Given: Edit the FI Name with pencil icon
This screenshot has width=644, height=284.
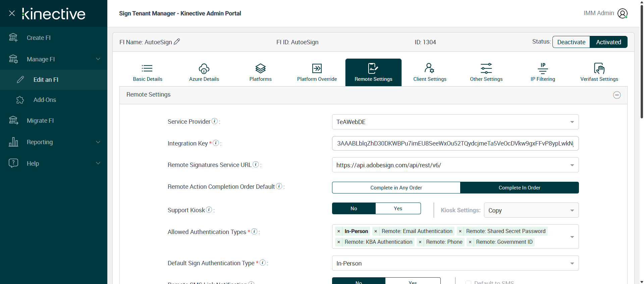Looking at the screenshot, I should tap(177, 42).
